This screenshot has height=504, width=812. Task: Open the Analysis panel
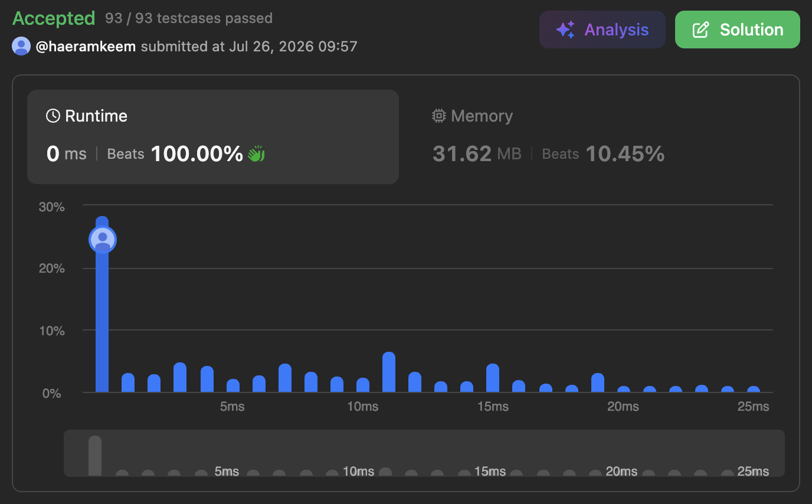click(603, 30)
